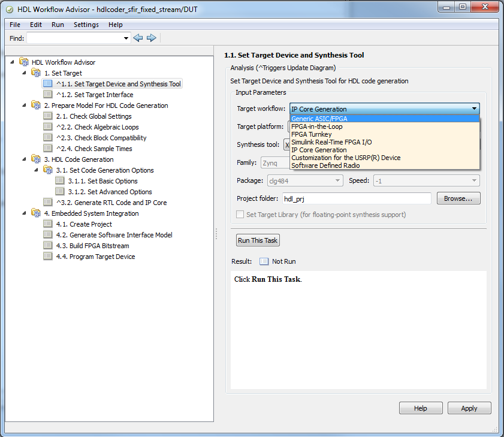Select 2.1. Check Global Settings task

(x=94, y=116)
